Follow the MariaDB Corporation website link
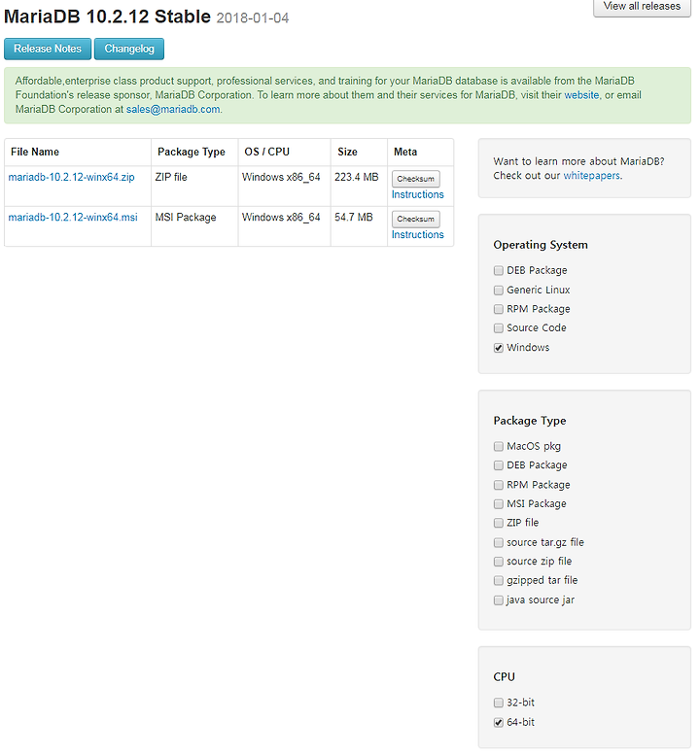The width and height of the screenshot is (700, 754). click(581, 95)
